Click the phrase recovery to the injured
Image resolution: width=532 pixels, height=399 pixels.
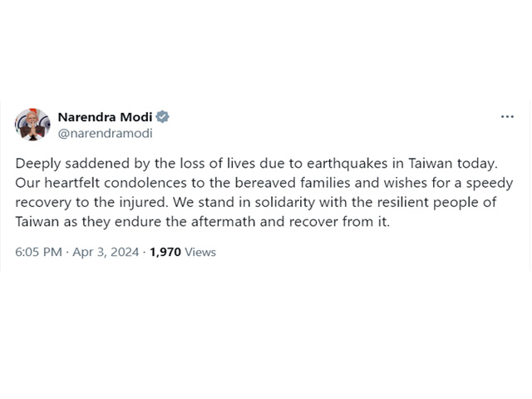coord(91,203)
